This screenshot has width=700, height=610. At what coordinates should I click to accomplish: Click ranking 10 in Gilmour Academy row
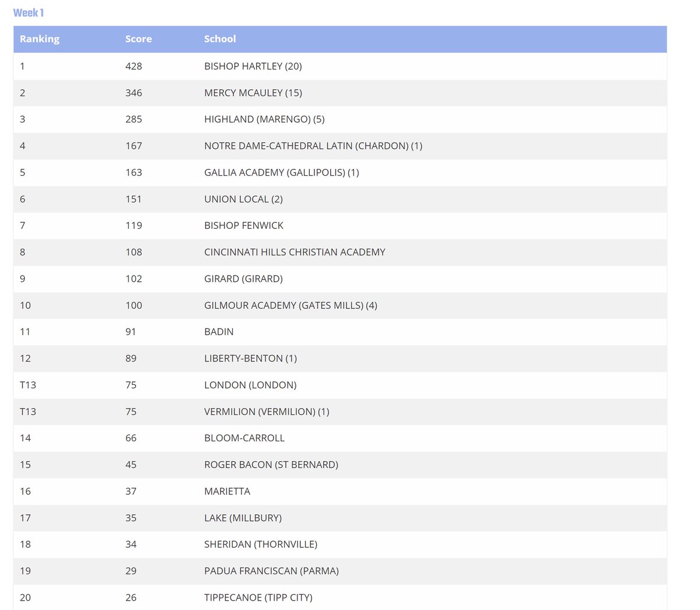[25, 305]
